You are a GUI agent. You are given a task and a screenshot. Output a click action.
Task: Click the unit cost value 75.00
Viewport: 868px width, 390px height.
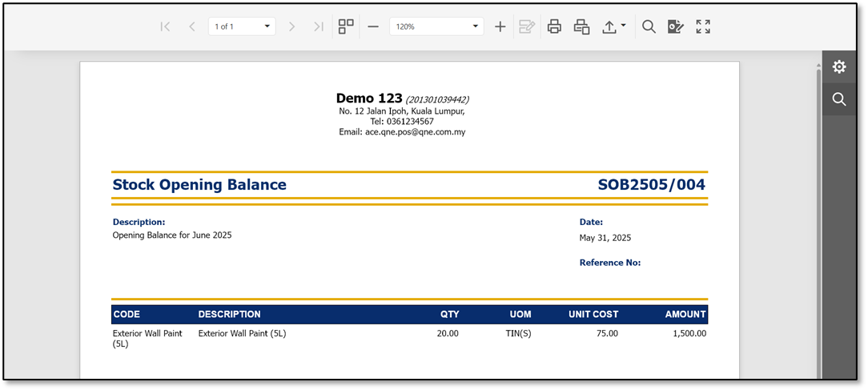[607, 333]
